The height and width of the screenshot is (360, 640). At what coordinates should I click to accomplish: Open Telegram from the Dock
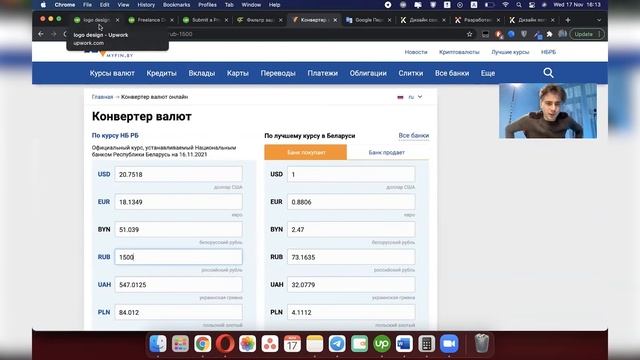(337, 344)
